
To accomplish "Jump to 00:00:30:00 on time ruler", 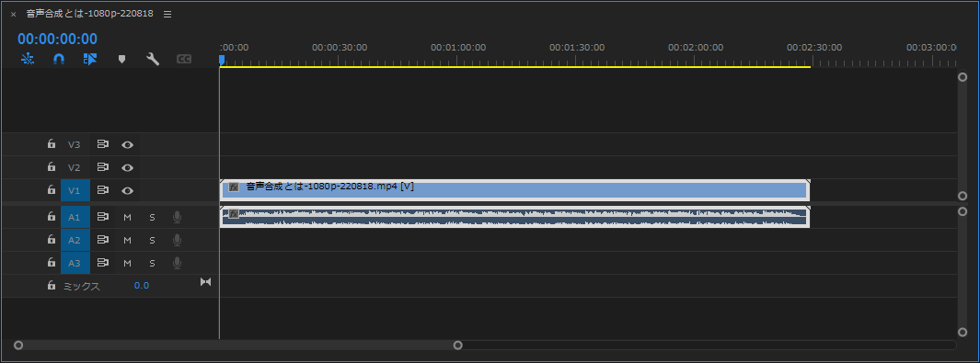I will (340, 48).
